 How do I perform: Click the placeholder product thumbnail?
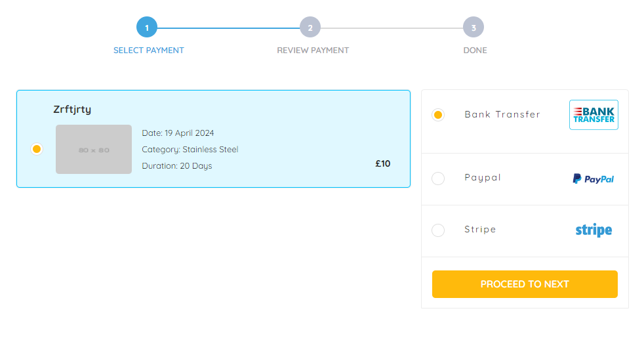94,149
